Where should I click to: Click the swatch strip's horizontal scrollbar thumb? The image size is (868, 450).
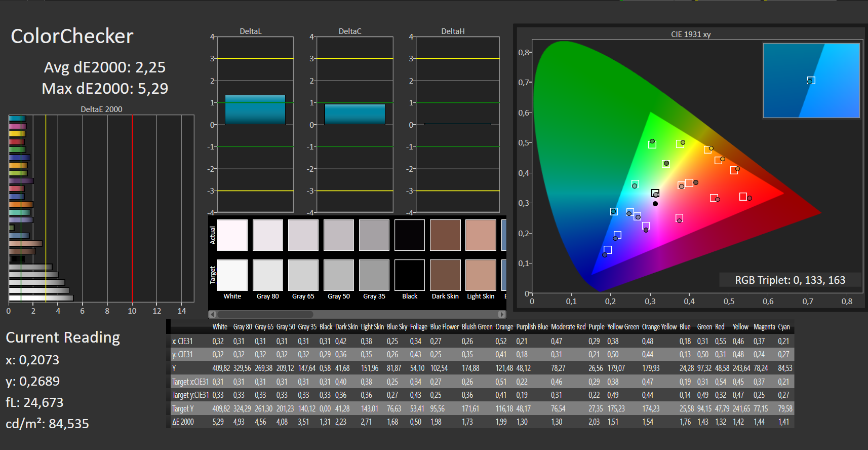(265, 314)
